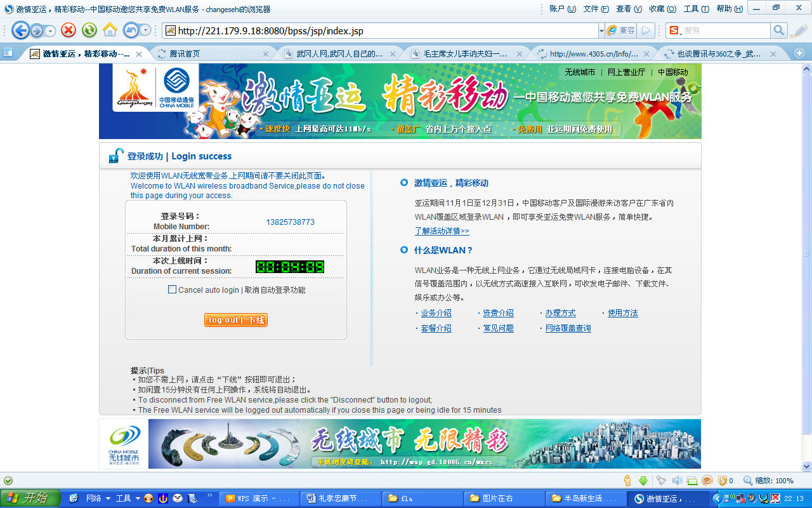Image resolution: width=812 pixels, height=508 pixels.
Task: Click the tab list icon left of tabs
Action: [x=8, y=53]
